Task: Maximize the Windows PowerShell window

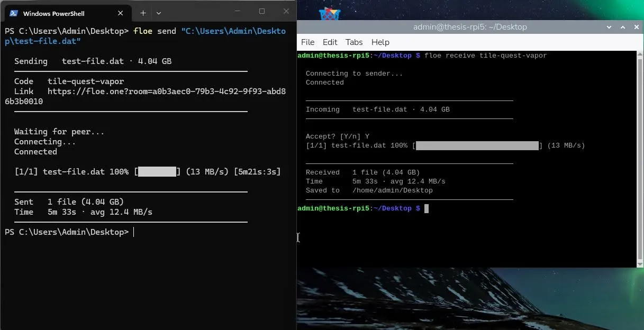Action: pyautogui.click(x=261, y=11)
